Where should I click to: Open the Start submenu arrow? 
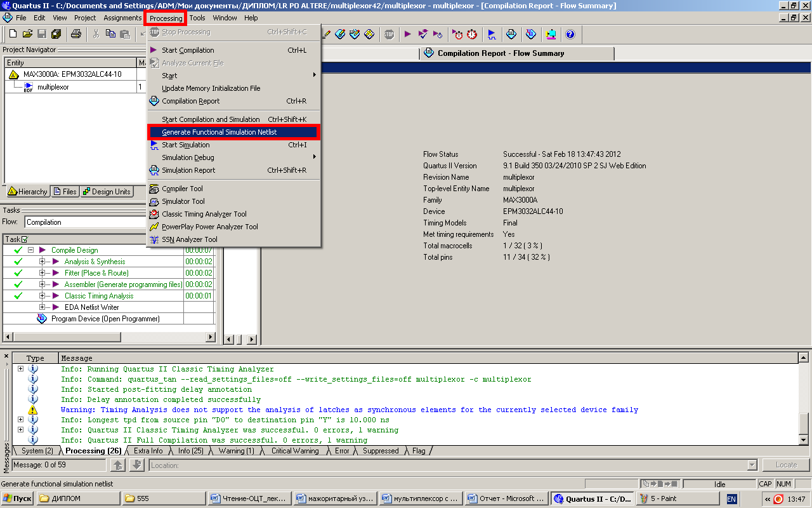[315, 75]
